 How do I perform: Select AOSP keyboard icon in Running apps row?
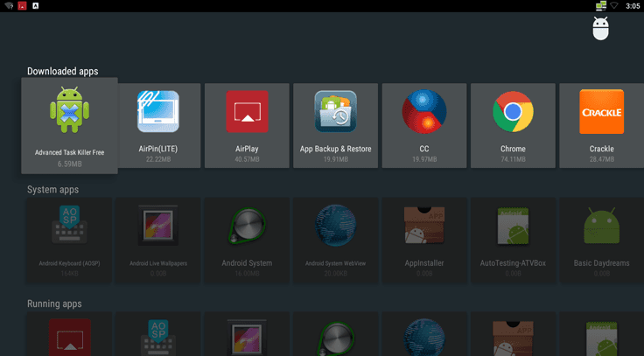pyautogui.click(x=158, y=338)
